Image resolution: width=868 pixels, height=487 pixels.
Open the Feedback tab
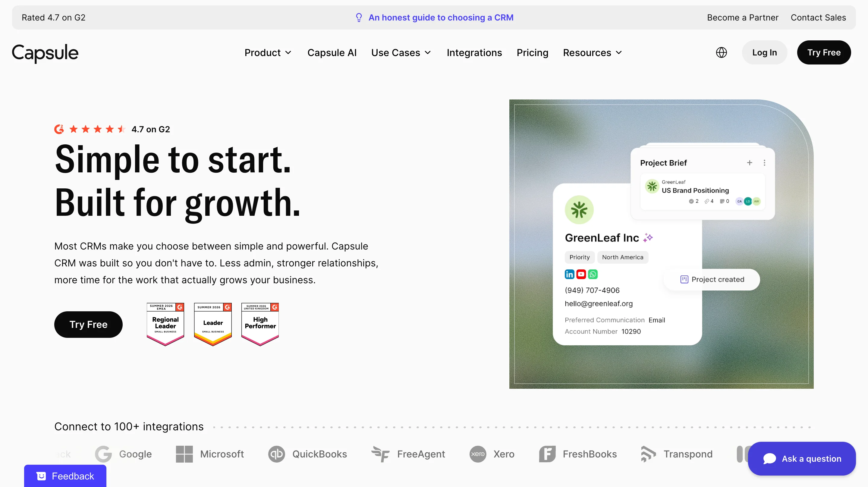click(65, 476)
